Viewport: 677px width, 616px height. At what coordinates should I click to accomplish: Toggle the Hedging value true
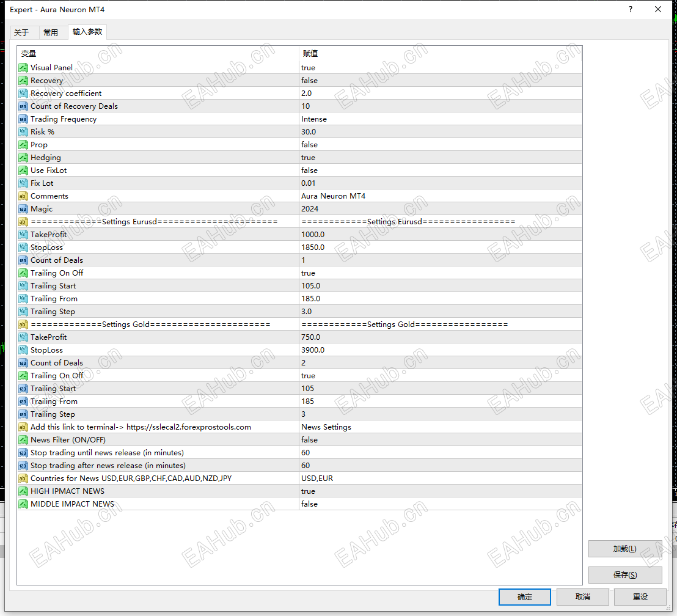click(x=441, y=158)
